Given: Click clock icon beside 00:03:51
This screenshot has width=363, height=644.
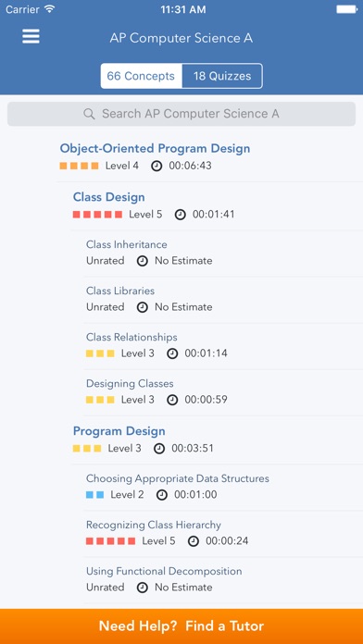Looking at the screenshot, I should [159, 449].
